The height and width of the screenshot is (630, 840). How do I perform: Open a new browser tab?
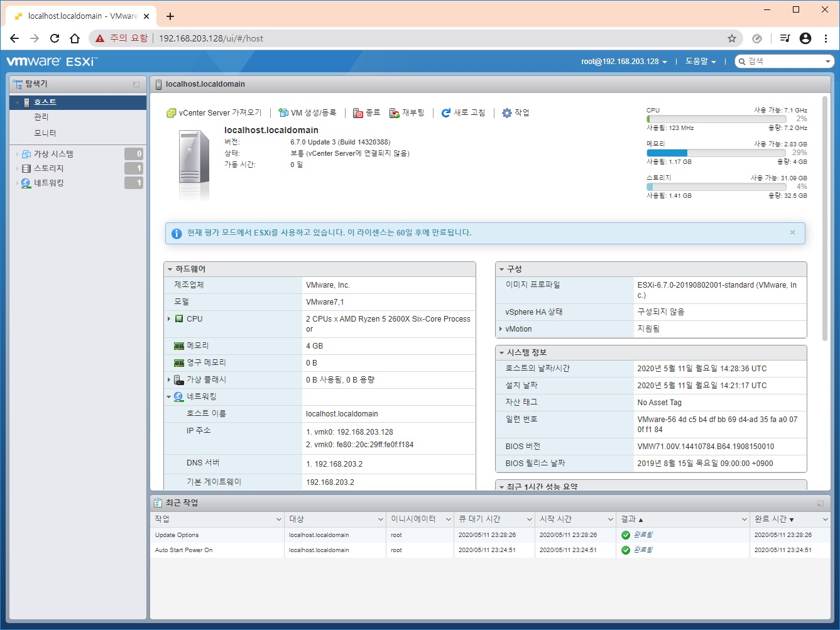(x=170, y=16)
